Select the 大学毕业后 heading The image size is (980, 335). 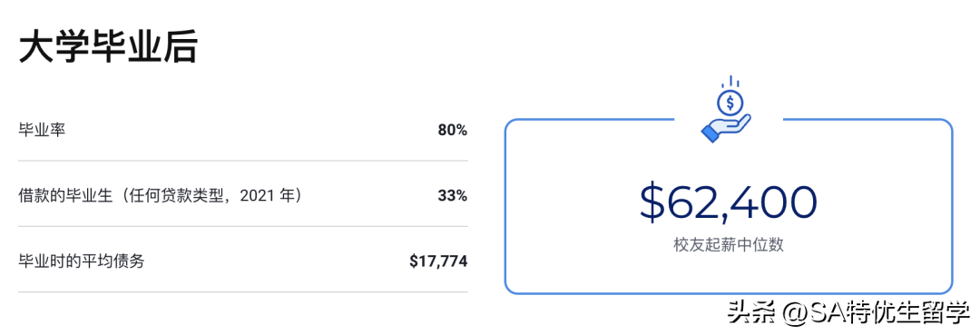[x=109, y=49]
